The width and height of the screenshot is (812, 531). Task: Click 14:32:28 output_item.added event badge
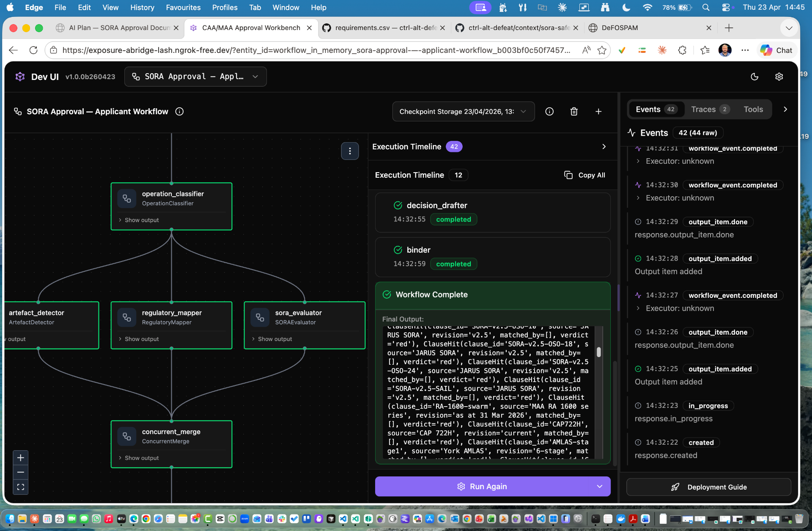[x=720, y=259]
